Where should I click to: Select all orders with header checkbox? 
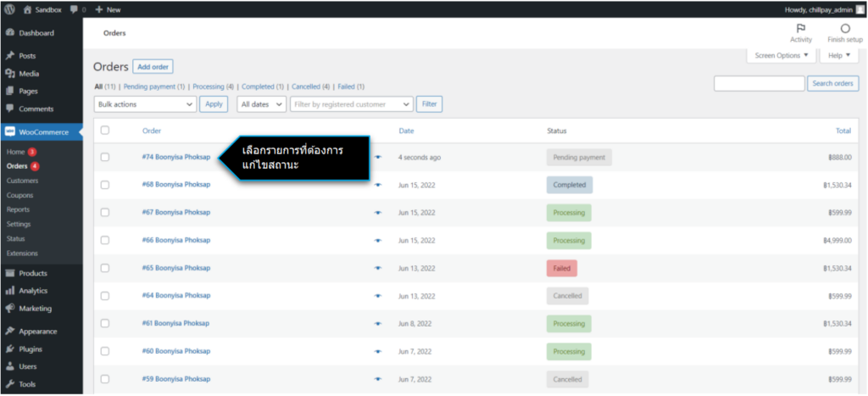(x=104, y=130)
